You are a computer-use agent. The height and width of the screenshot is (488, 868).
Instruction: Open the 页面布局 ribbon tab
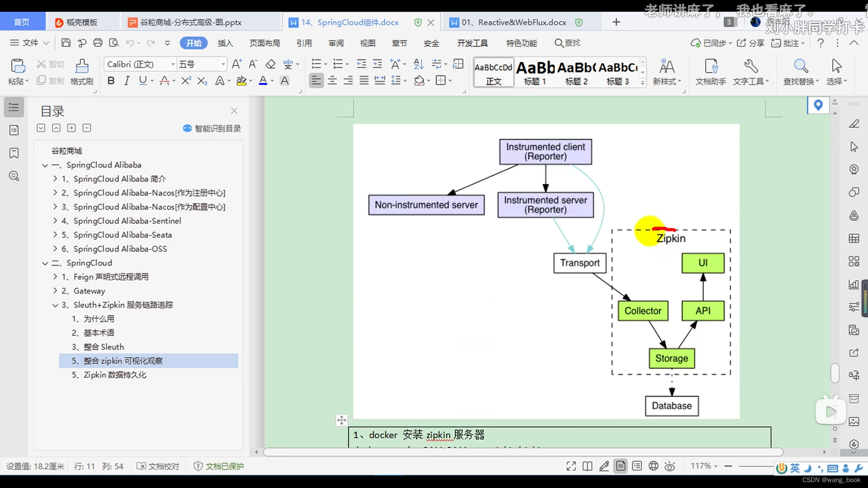pyautogui.click(x=265, y=43)
